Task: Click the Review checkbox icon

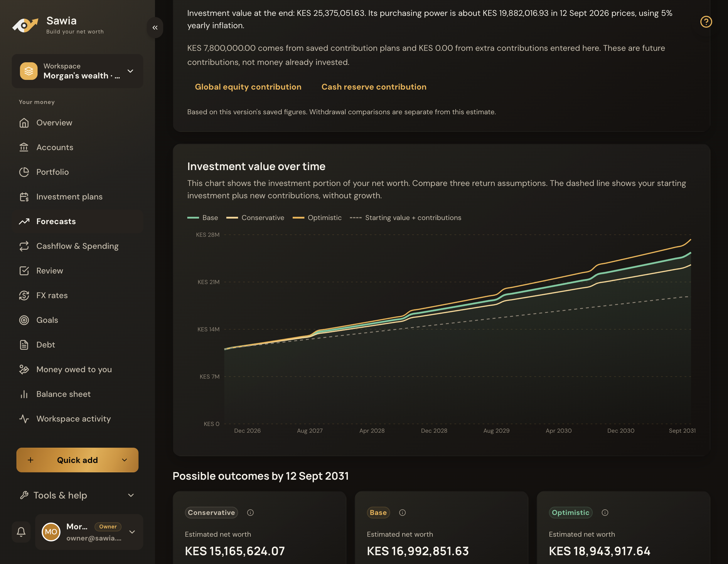Action: point(24,271)
